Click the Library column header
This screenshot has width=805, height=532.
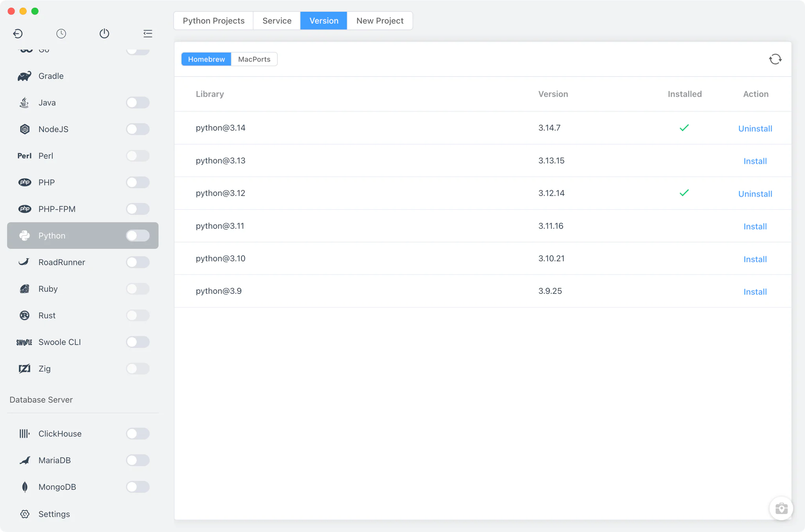(x=210, y=94)
